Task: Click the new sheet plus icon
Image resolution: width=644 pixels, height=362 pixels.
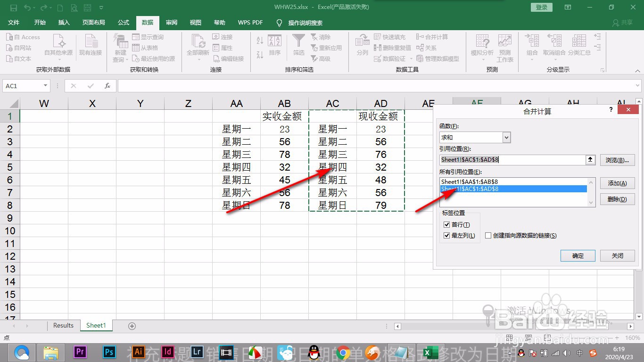Action: (x=132, y=326)
